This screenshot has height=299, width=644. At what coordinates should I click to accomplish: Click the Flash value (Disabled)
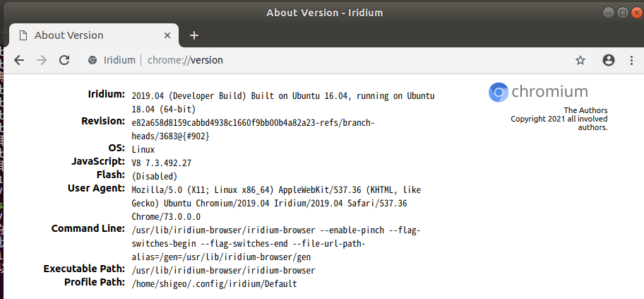pos(155,177)
